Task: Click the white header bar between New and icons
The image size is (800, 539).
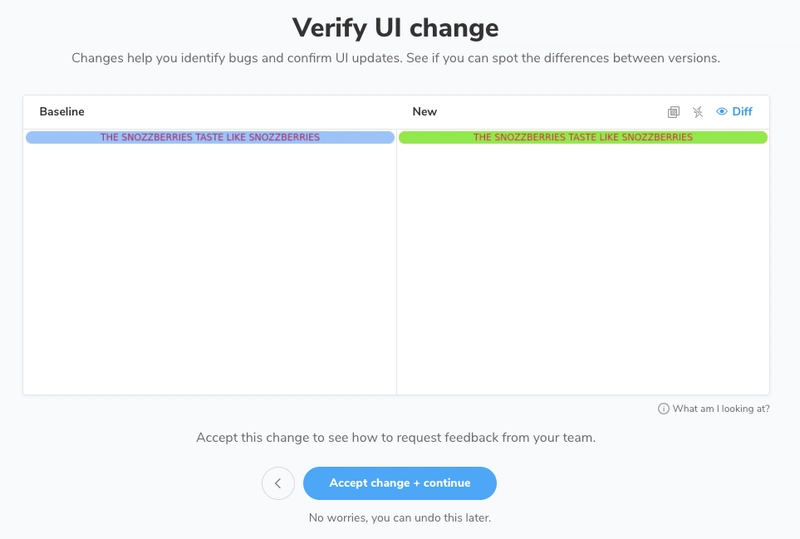Action: point(550,112)
